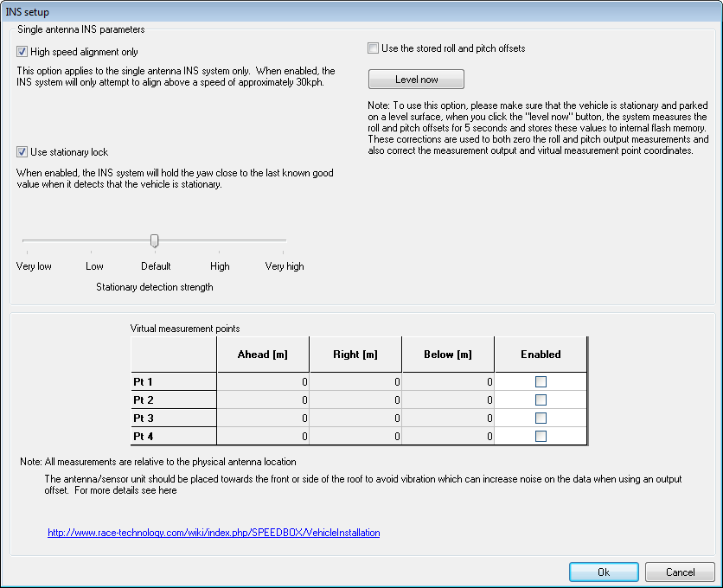Click the stationary detection strength slider handle
The height and width of the screenshot is (588, 723).
[x=154, y=240]
